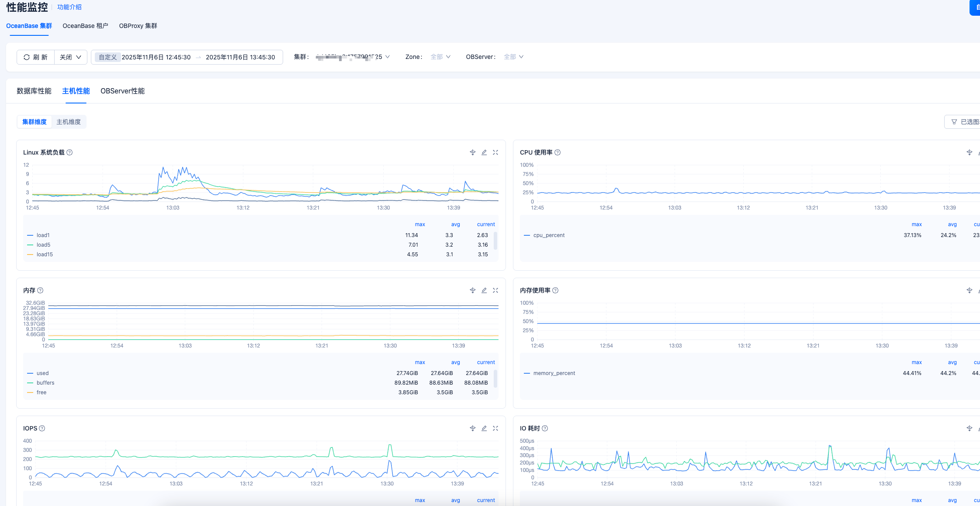980x506 pixels.
Task: Click the help icon next to CPU 使用率
Action: click(x=558, y=152)
